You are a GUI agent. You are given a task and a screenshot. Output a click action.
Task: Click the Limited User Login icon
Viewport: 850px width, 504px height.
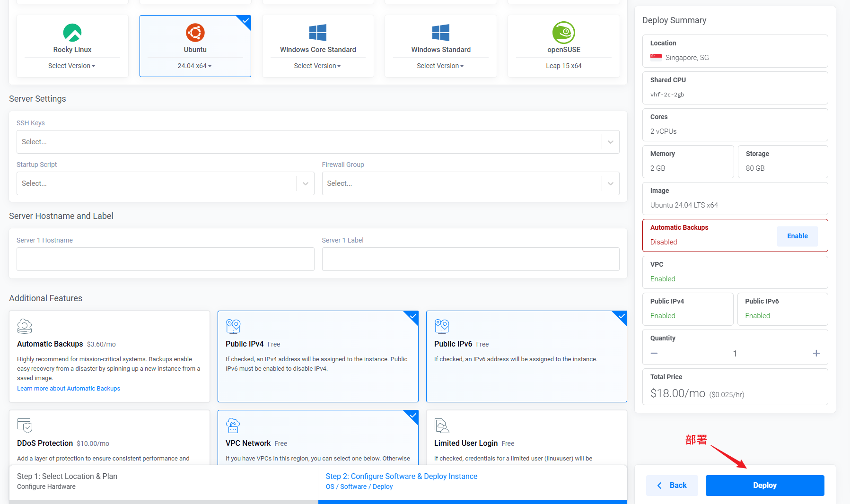(x=441, y=426)
